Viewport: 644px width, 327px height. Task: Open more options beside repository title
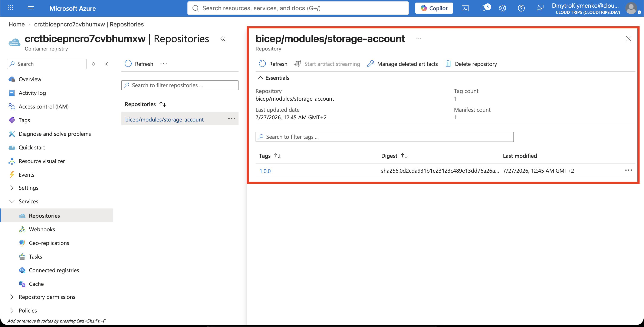point(418,39)
